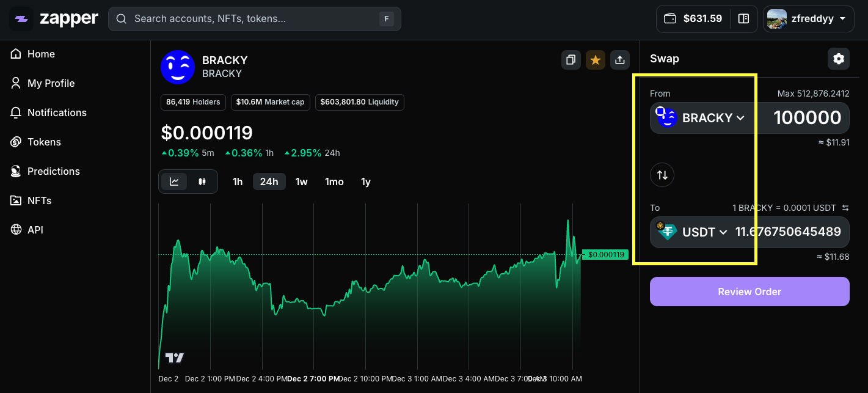Switch to the line chart view

[x=174, y=182]
